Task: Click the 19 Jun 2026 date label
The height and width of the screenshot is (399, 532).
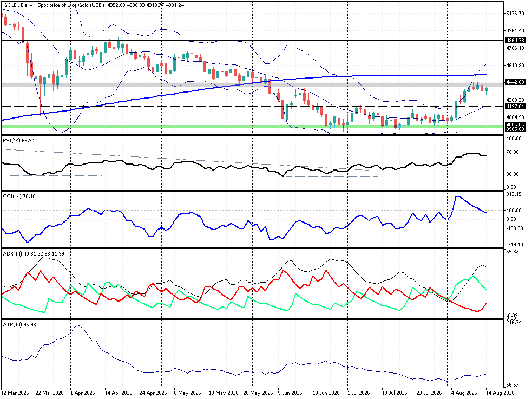Action: (x=326, y=393)
